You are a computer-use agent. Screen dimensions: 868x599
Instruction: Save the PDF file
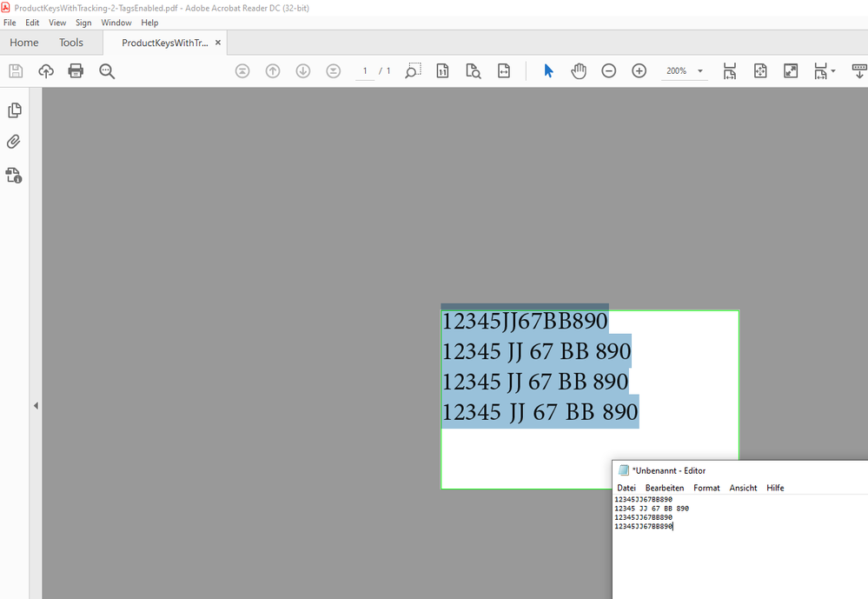15,70
